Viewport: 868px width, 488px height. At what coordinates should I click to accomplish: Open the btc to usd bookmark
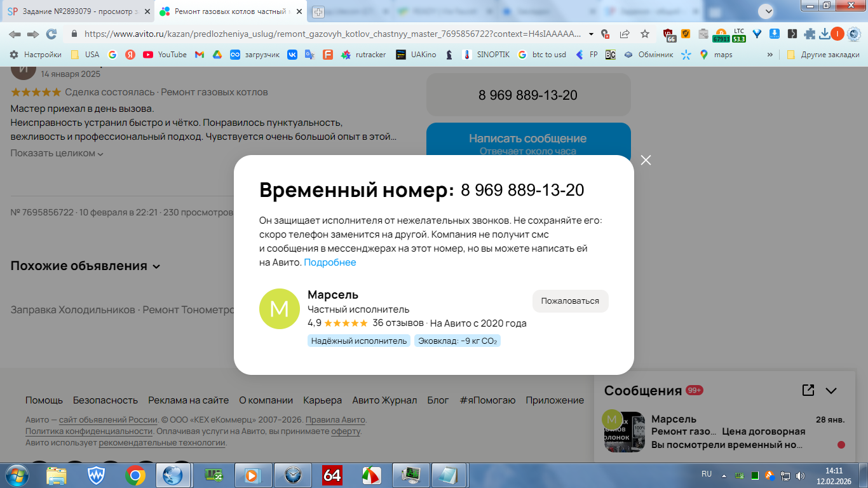[541, 55]
